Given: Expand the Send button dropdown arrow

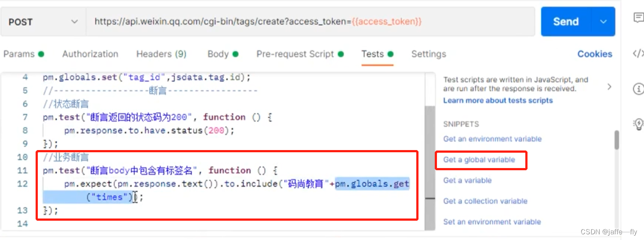Looking at the screenshot, I should pos(604,21).
